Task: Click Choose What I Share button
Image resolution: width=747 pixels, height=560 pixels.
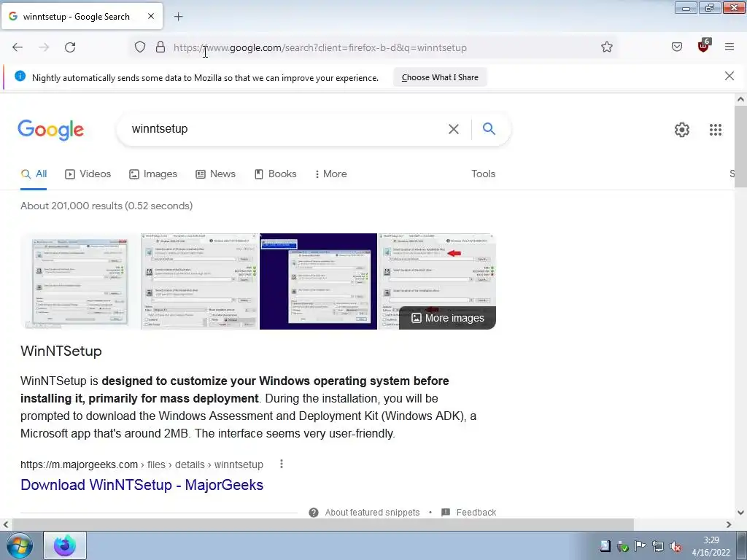Action: coord(440,77)
